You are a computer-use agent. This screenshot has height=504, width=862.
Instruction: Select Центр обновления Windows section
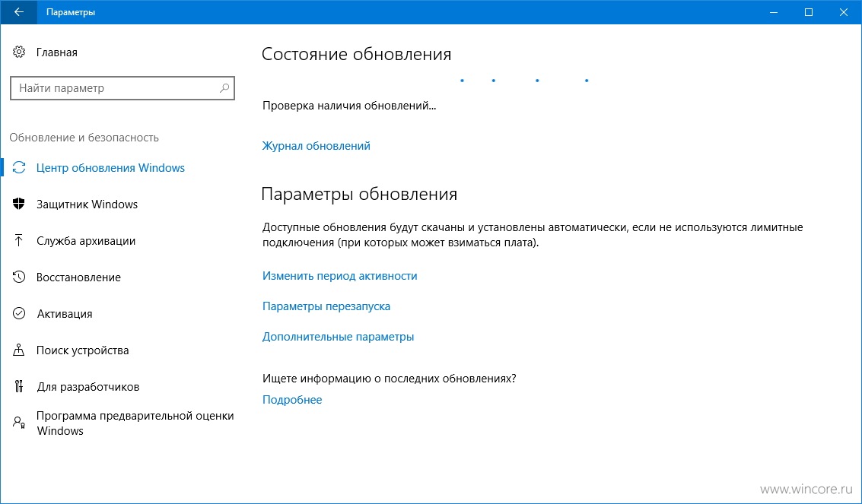point(110,167)
